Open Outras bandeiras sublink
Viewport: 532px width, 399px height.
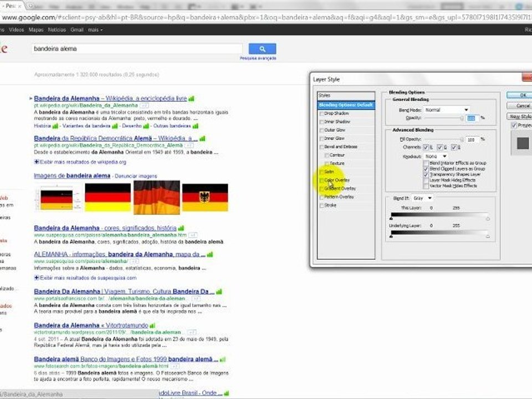coord(172,126)
